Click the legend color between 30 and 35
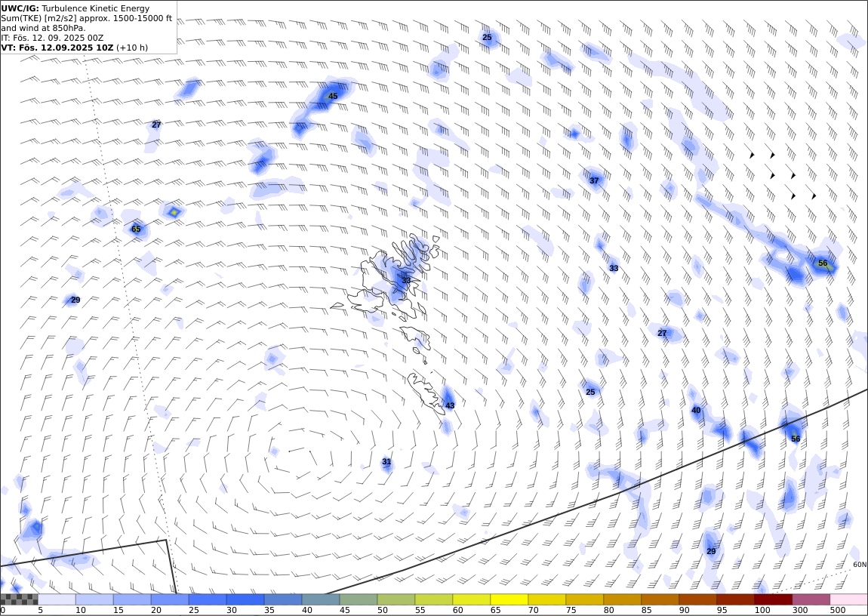The image size is (868, 616). coord(245,599)
